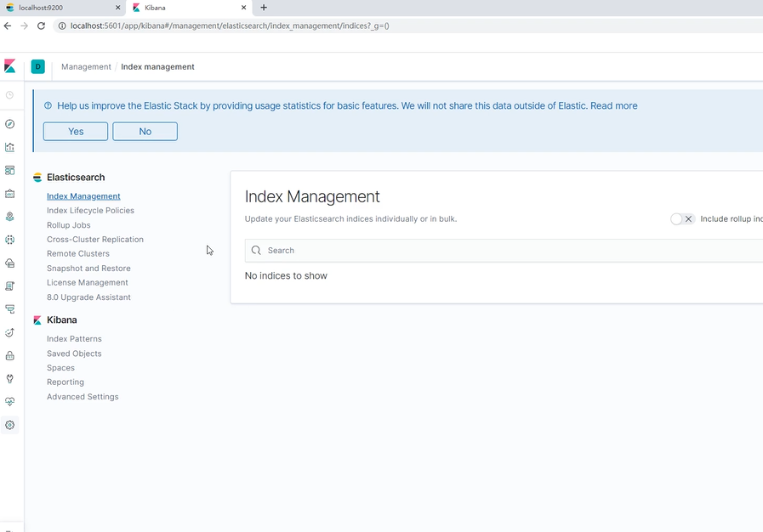Image resolution: width=763 pixels, height=532 pixels.
Task: Click No to decline usage statistics
Action: click(145, 131)
